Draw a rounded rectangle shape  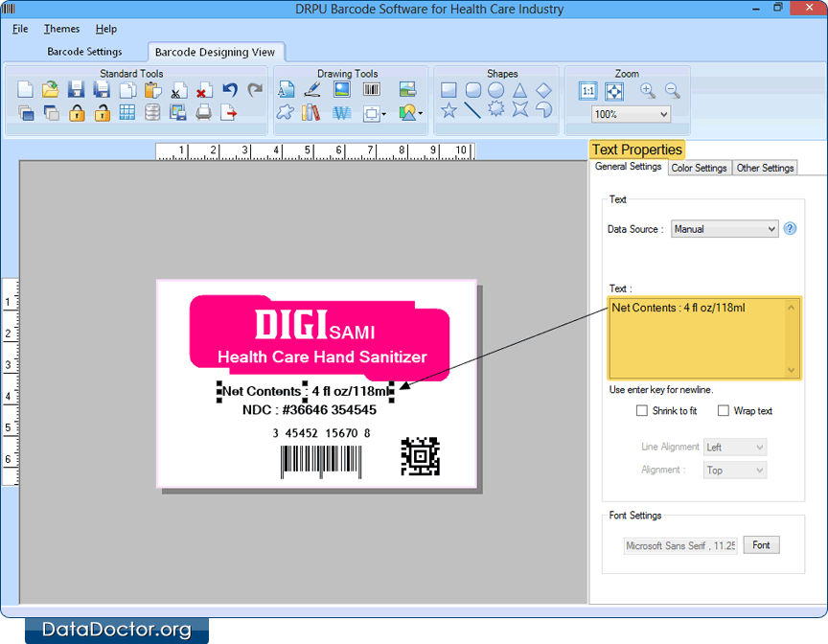[x=473, y=90]
